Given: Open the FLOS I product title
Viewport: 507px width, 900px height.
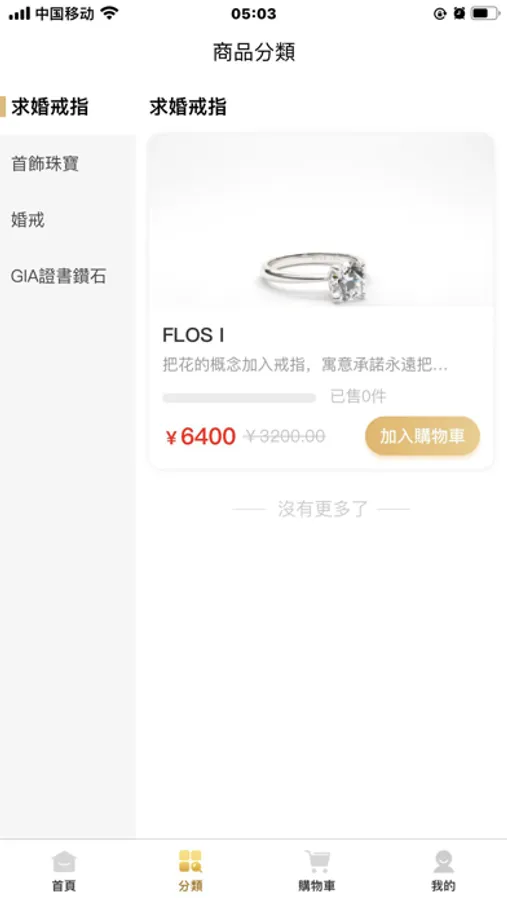Looking at the screenshot, I should (193, 335).
